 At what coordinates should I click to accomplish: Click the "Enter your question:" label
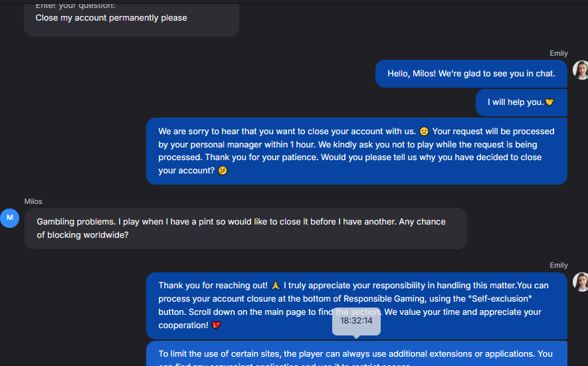(x=75, y=5)
